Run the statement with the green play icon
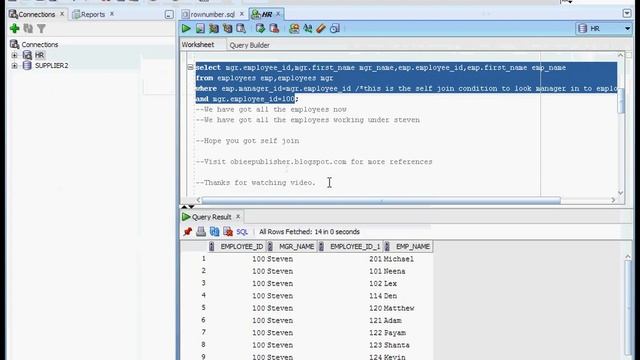The width and height of the screenshot is (640, 360). point(186,28)
